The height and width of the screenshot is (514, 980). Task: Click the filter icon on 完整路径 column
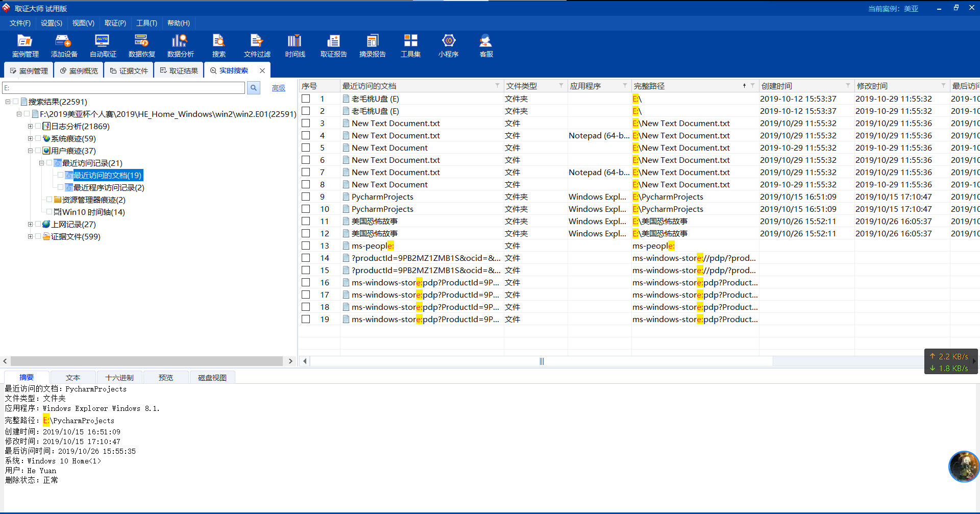[x=752, y=85]
